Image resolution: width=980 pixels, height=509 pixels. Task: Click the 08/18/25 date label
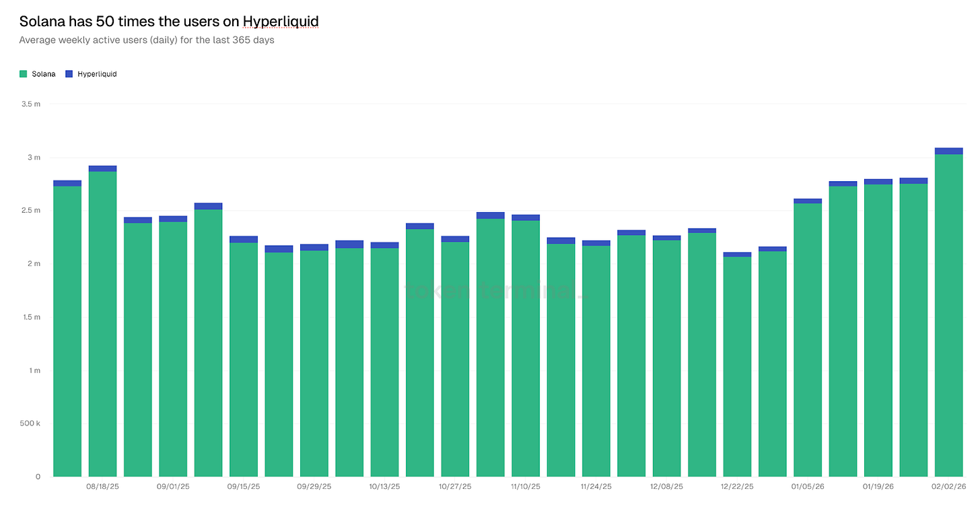(x=102, y=485)
